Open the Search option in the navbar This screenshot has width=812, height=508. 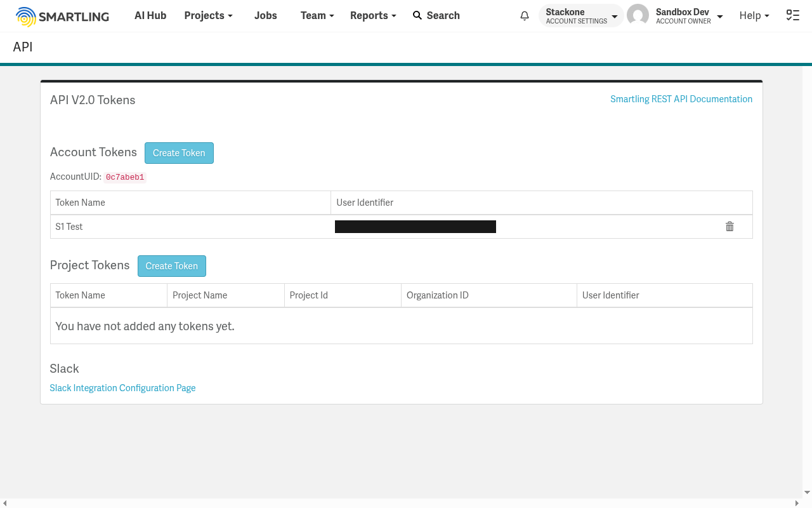coord(436,16)
